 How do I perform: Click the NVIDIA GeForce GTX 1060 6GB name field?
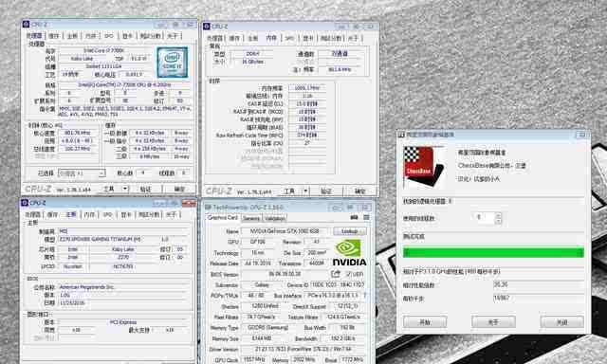(285, 231)
